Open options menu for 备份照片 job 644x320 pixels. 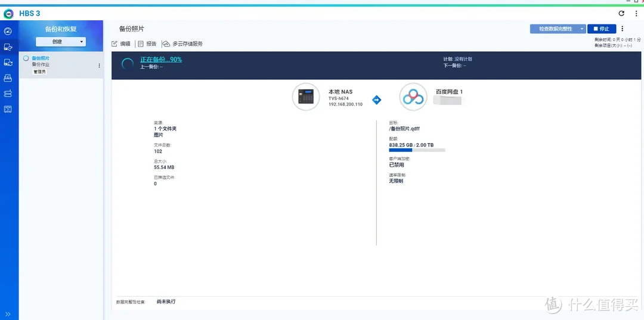coord(99,66)
